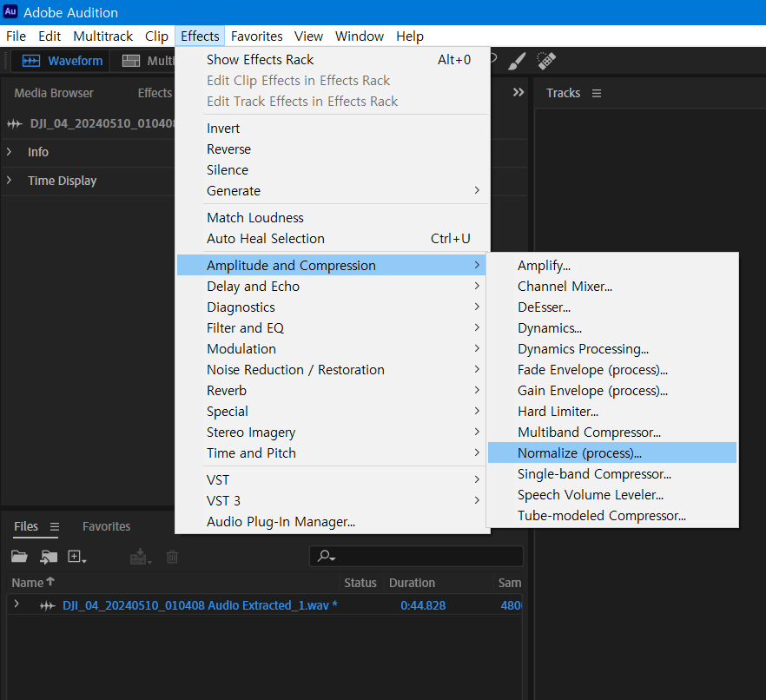Click the Open File folder icon
Viewport: 766px width, 700px height.
click(19, 557)
